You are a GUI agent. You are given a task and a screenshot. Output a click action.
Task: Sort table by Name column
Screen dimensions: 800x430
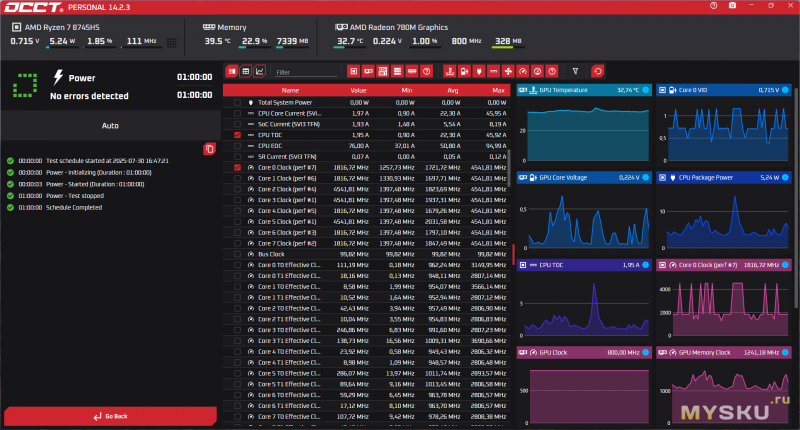coord(290,90)
